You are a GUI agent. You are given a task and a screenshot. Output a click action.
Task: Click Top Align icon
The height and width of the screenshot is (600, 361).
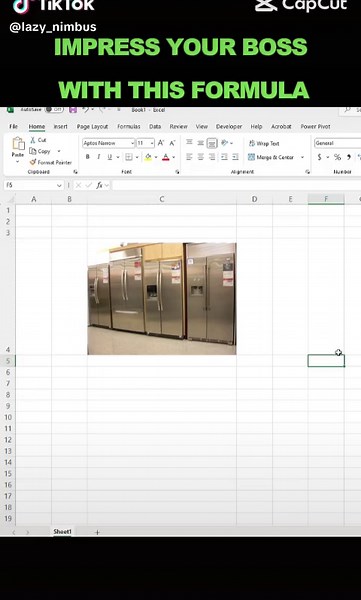tap(189, 142)
